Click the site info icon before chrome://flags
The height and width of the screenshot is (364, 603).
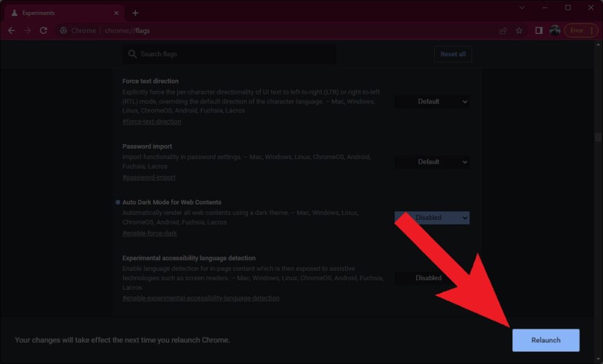(65, 30)
